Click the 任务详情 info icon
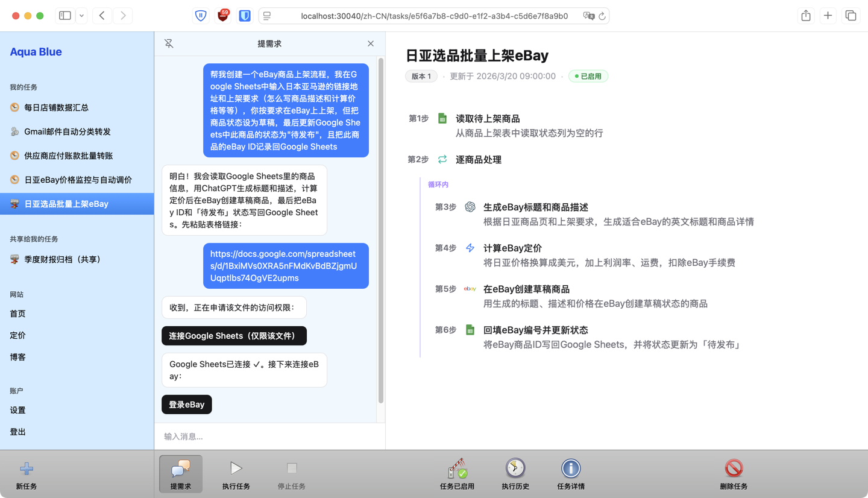The width and height of the screenshot is (868, 498). point(571,469)
